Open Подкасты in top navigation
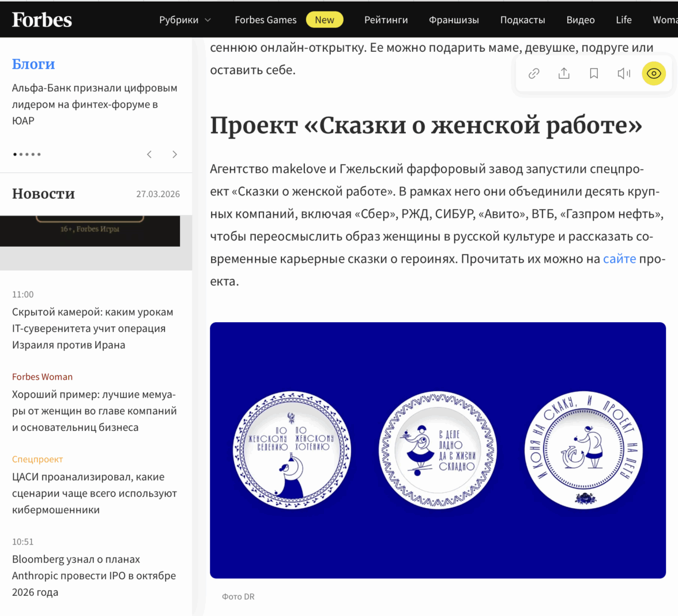 coord(522,20)
